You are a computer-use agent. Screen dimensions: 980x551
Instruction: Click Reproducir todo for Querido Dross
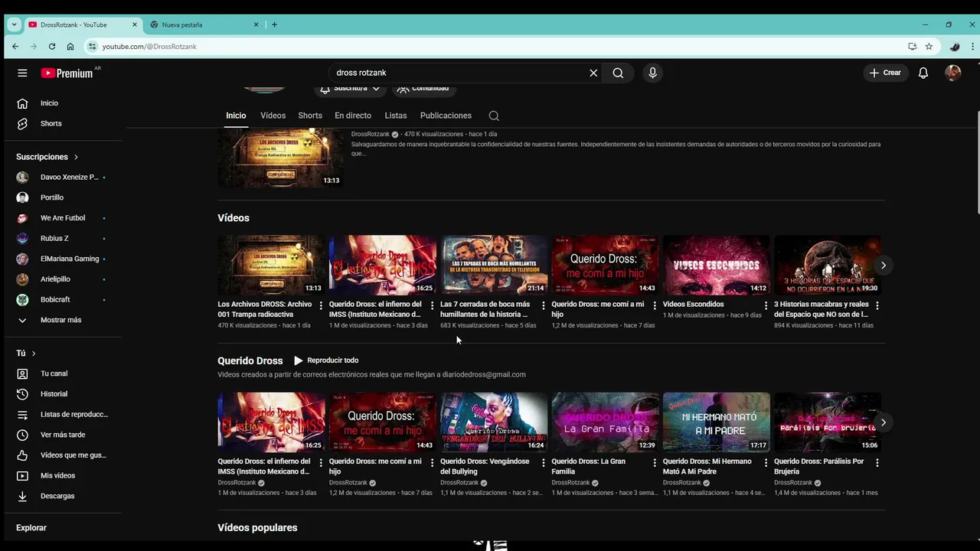pyautogui.click(x=326, y=360)
